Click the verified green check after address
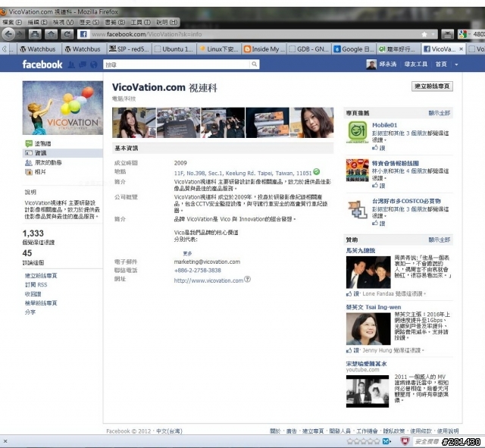Viewport: 485px width, 448px height. tap(316, 172)
